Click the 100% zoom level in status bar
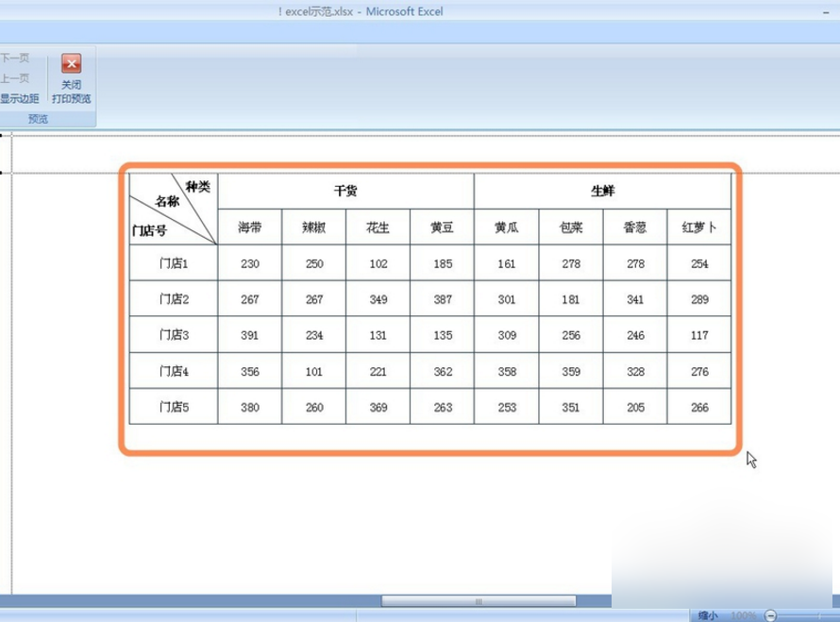 coord(743,615)
